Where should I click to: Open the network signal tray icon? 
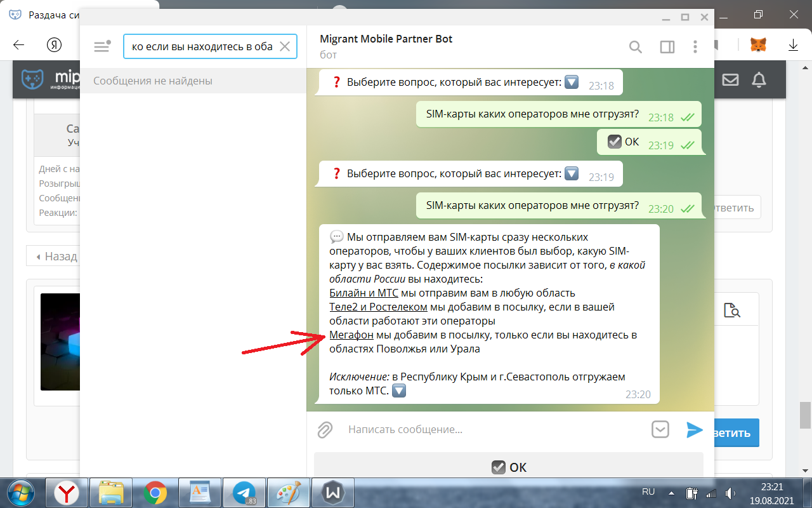[711, 493]
